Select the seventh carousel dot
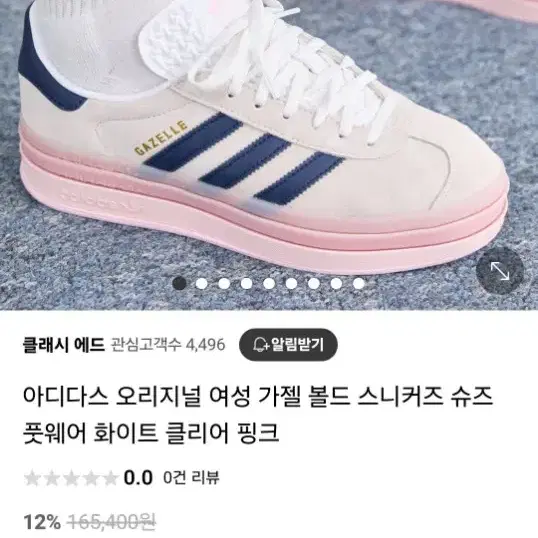The image size is (538, 538). click(x=314, y=283)
